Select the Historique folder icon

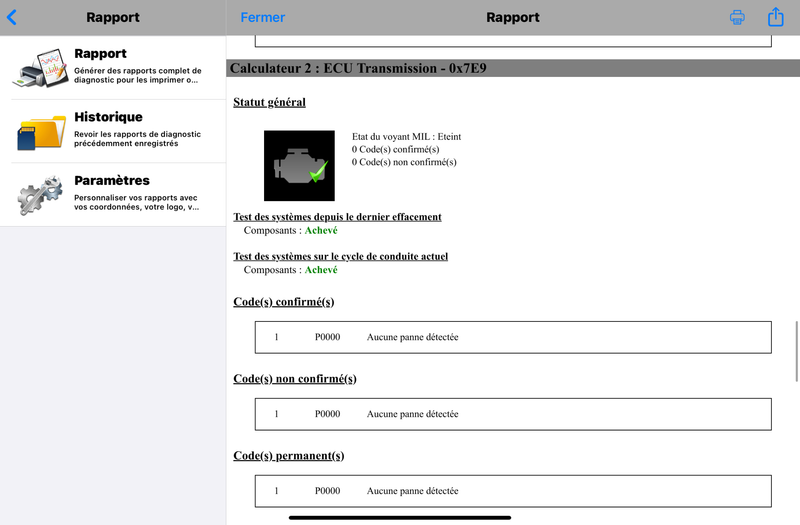[x=39, y=131]
